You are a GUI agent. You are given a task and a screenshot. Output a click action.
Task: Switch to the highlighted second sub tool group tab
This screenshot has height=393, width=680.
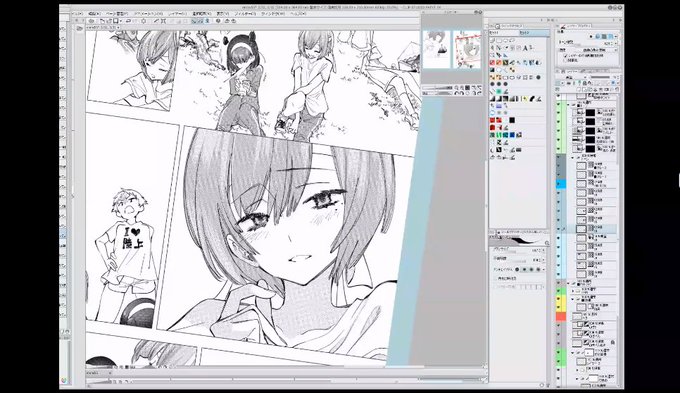point(535,33)
